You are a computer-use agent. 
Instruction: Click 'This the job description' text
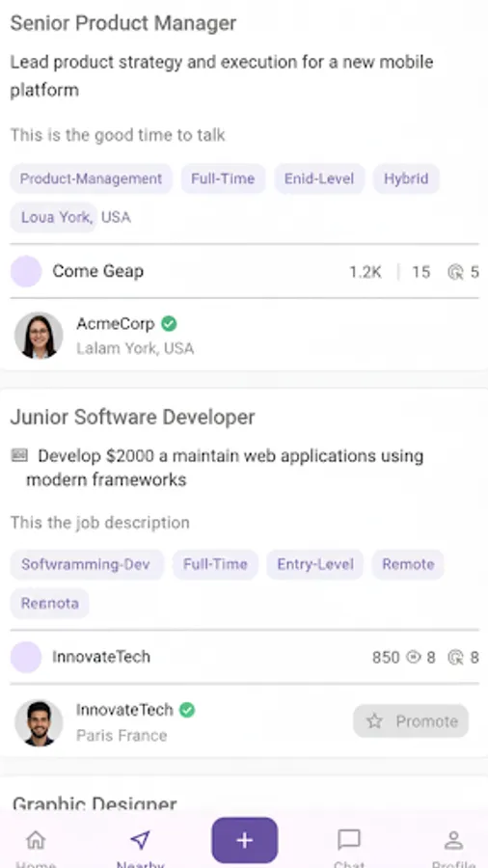[x=100, y=523]
